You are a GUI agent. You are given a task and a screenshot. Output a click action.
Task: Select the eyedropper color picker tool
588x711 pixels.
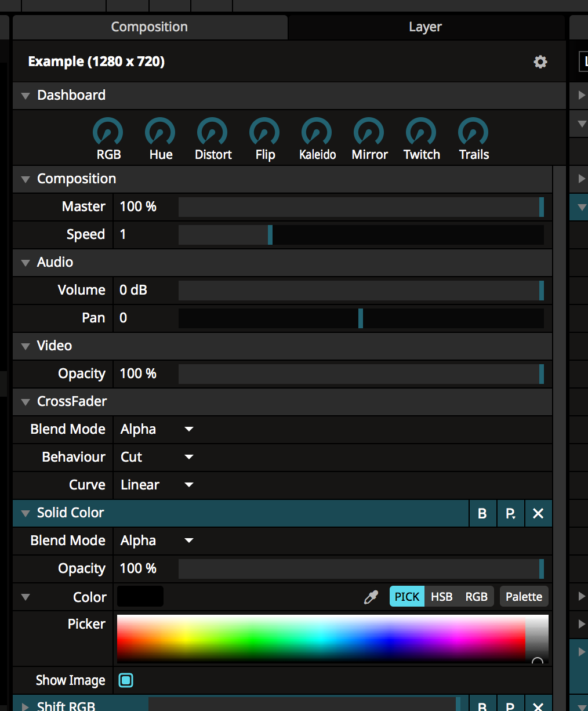pos(371,597)
